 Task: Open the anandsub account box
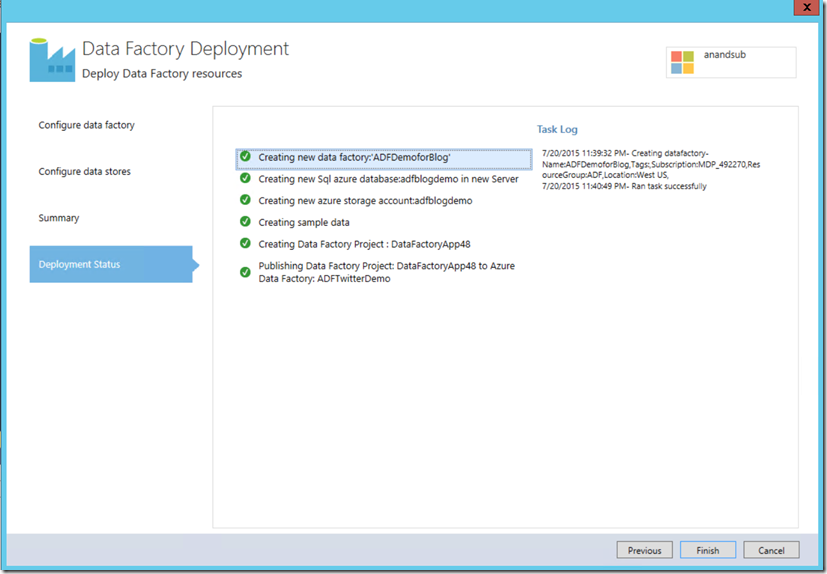point(731,62)
